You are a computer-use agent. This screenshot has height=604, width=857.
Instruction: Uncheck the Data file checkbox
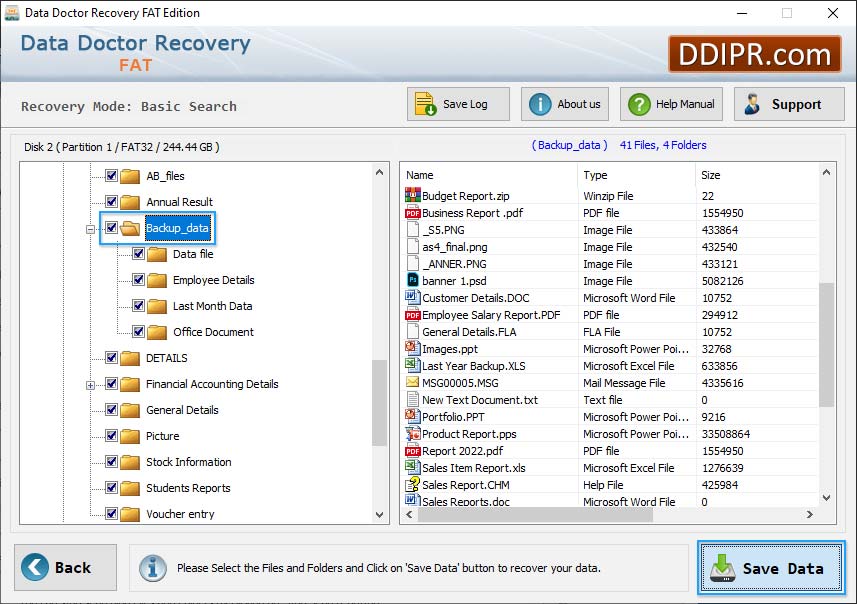pyautogui.click(x=138, y=254)
